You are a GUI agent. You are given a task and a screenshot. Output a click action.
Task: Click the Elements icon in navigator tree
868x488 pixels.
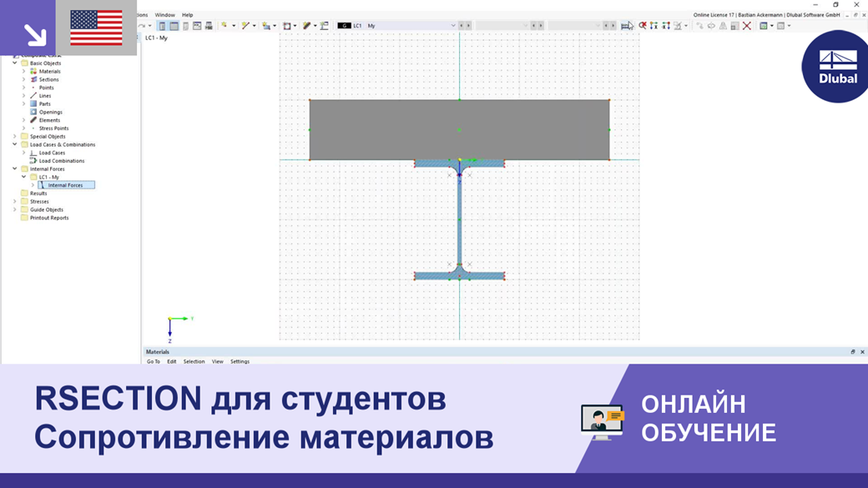tap(33, 120)
